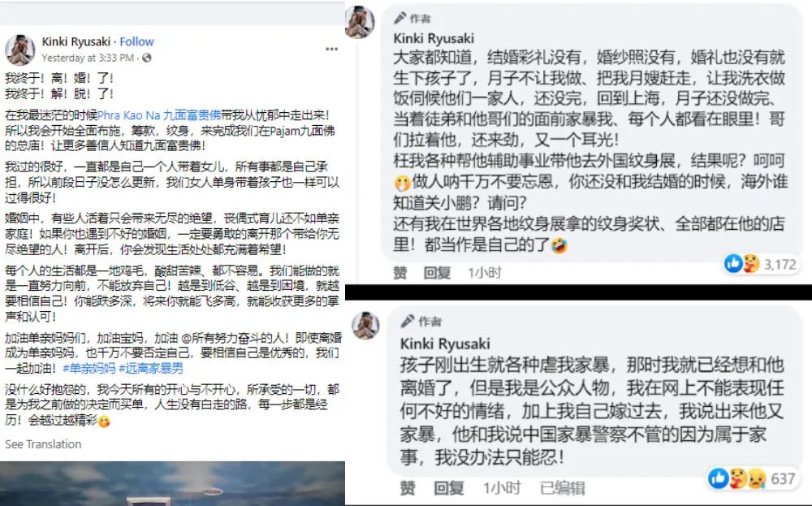Image resolution: width=812 pixels, height=506 pixels.
Task: Open edit history via 已编辑
Action: click(x=563, y=488)
